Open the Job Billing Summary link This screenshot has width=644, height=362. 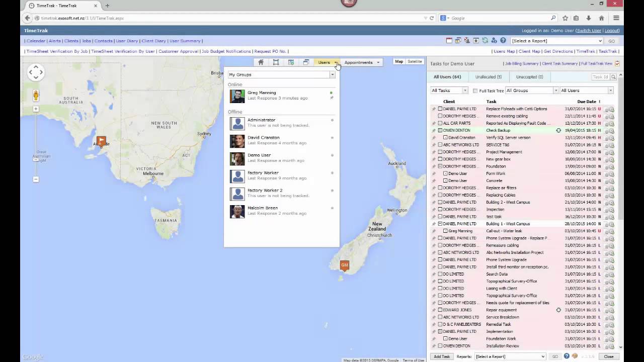[x=521, y=64]
